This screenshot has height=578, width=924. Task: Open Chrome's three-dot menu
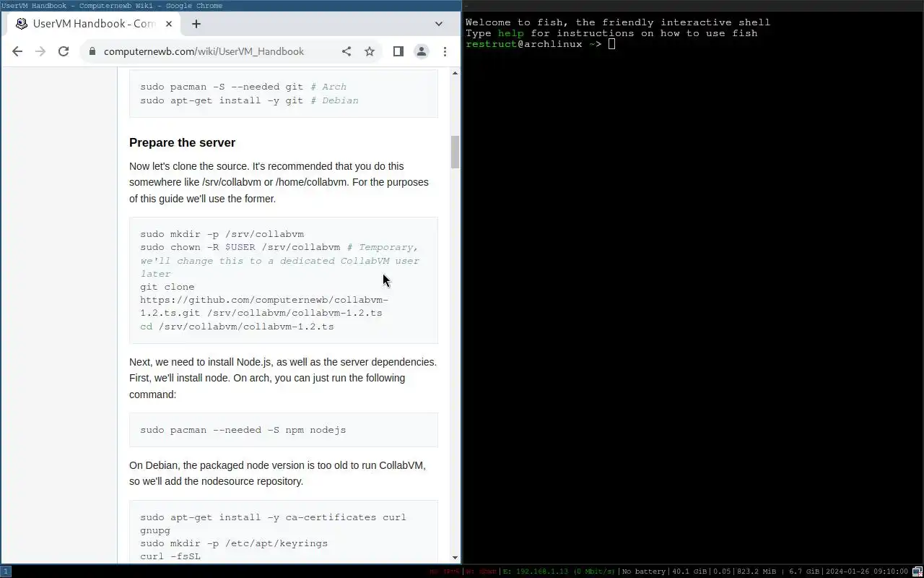[445, 51]
